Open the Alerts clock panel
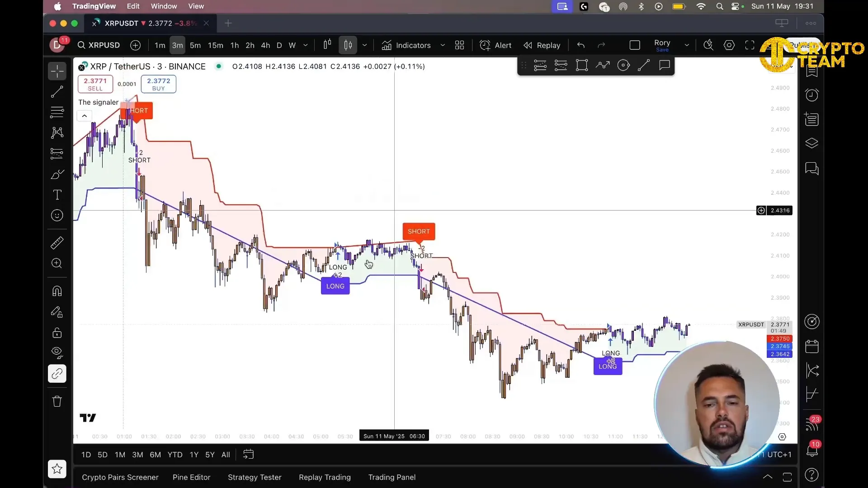Viewport: 868px width, 488px height. click(x=812, y=95)
